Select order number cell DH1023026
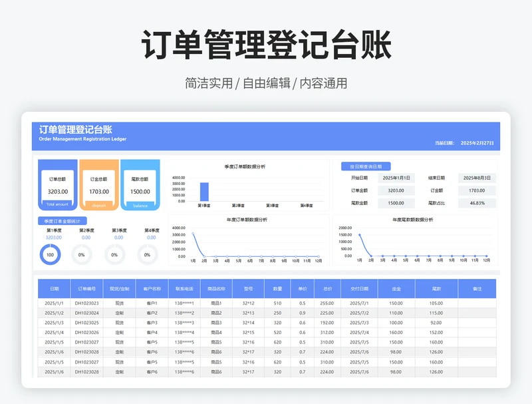The height and width of the screenshot is (404, 532). click(86, 332)
